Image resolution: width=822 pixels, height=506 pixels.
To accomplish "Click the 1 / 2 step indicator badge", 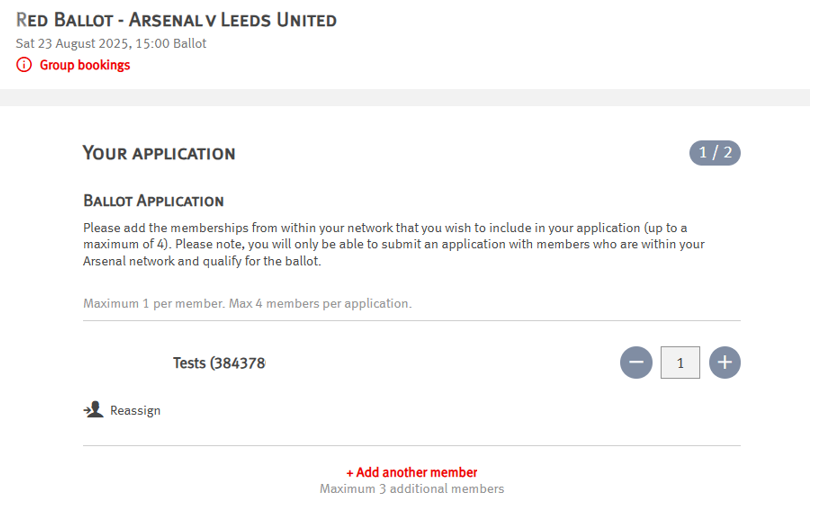I will pos(715,153).
